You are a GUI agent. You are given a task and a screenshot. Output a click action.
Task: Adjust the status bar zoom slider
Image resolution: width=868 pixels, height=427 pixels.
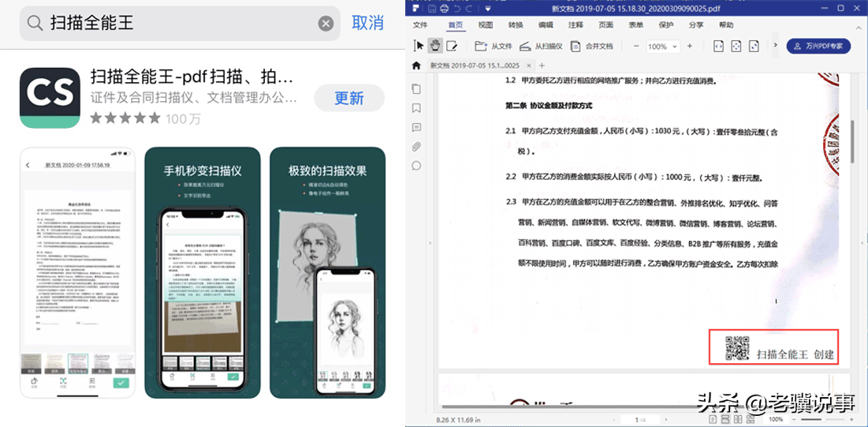(822, 420)
